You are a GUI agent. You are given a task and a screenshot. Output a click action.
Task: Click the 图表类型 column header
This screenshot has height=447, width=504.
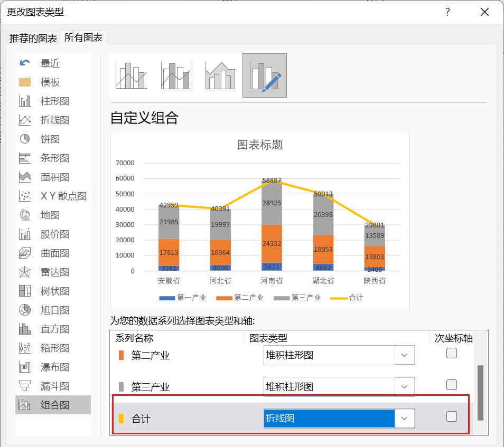[x=268, y=338]
